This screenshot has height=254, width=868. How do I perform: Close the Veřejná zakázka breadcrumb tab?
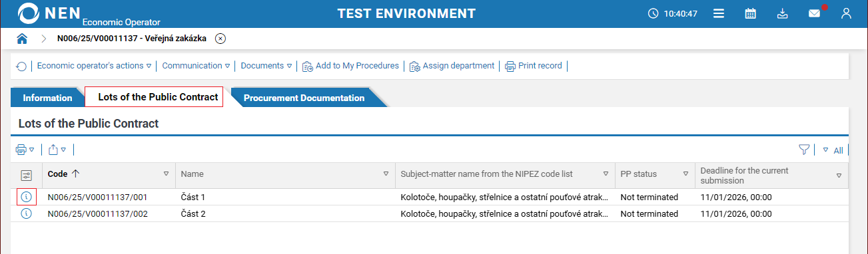(220, 39)
